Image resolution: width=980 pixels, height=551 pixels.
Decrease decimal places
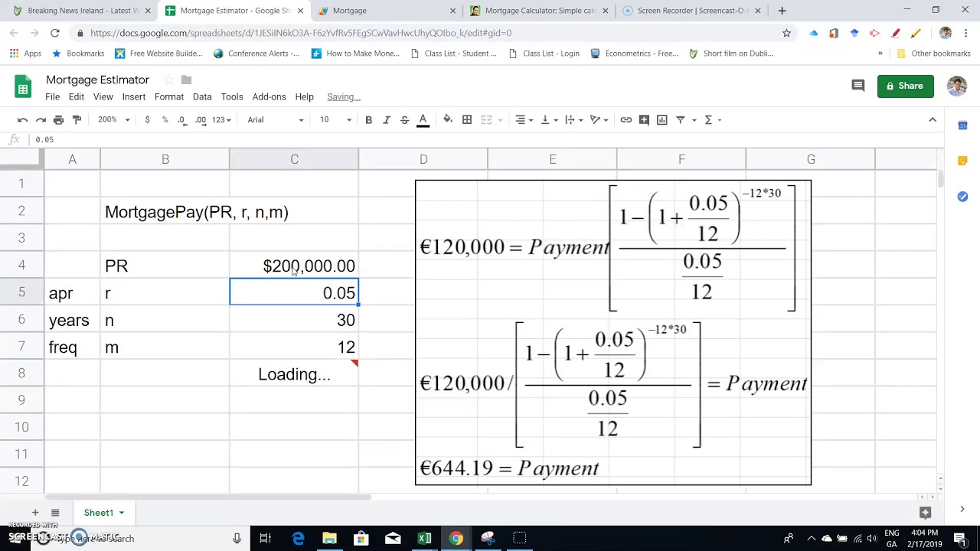pos(182,119)
